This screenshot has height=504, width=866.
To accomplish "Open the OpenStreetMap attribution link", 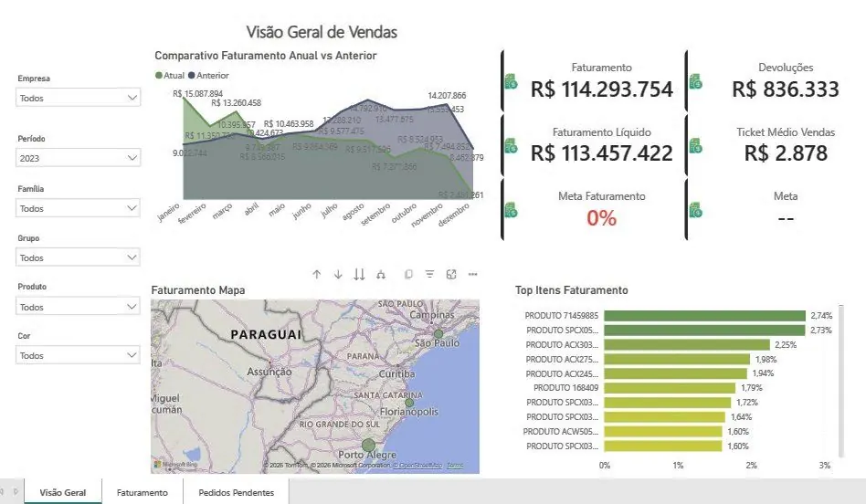I will (x=419, y=466).
